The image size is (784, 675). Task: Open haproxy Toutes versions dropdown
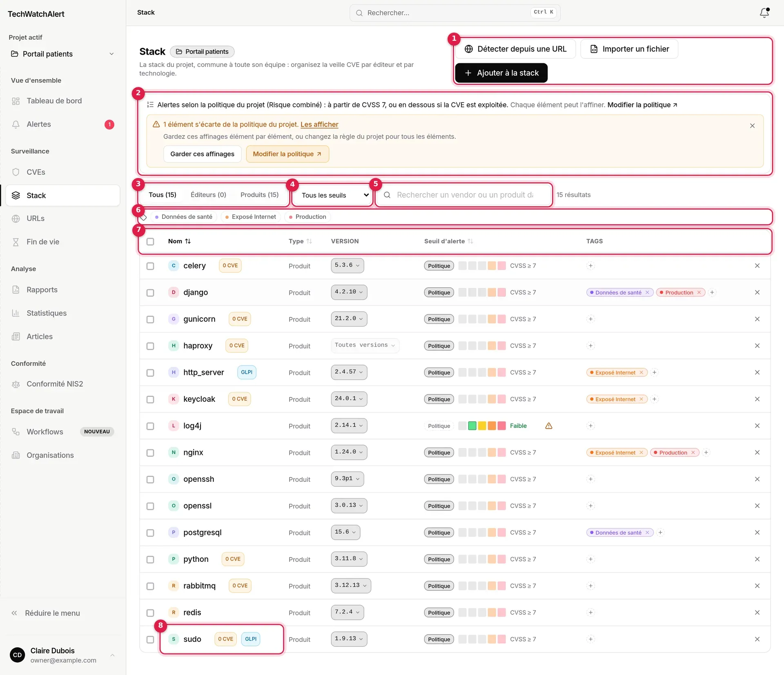[365, 345]
